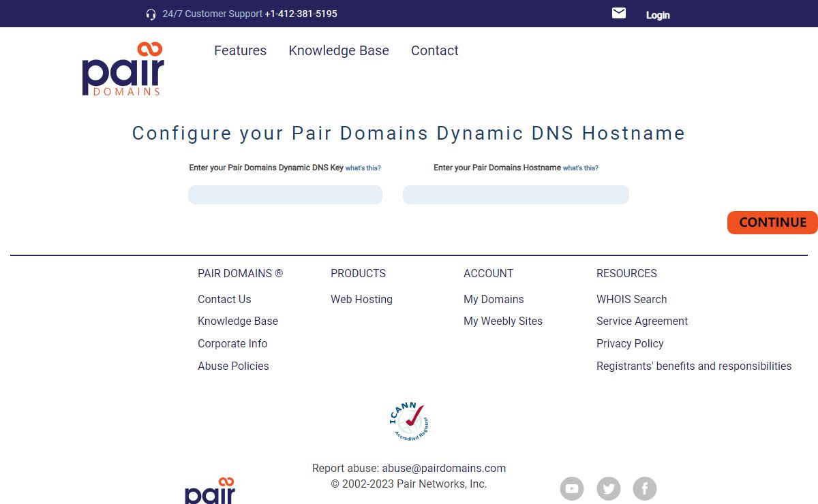818x504 pixels.
Task: Click the RESOURCES footer heading
Action: 626,273
